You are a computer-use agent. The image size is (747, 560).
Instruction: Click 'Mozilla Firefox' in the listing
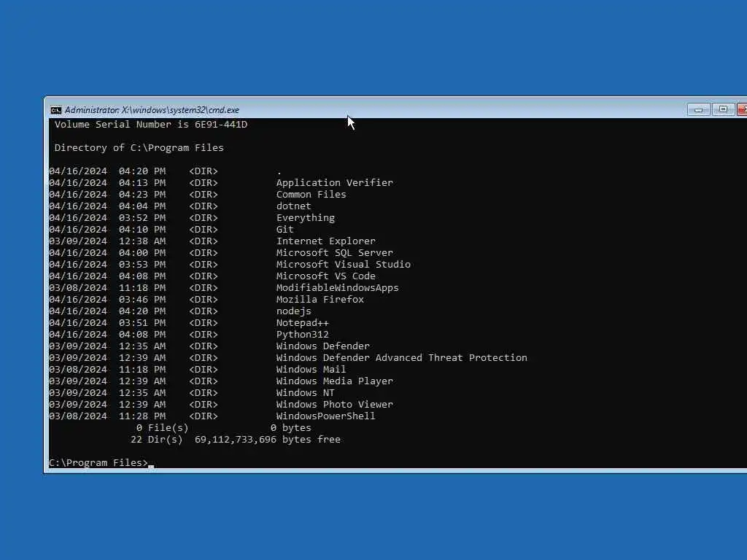(x=320, y=300)
